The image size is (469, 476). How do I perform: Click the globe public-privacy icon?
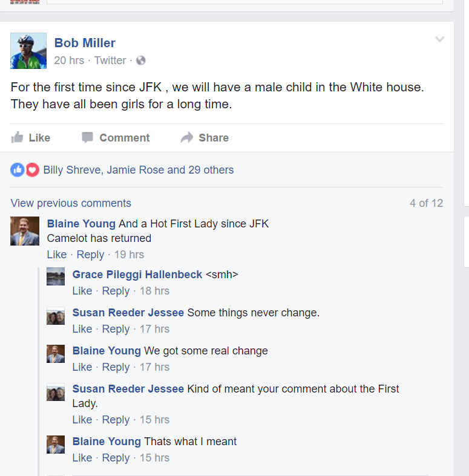point(140,60)
